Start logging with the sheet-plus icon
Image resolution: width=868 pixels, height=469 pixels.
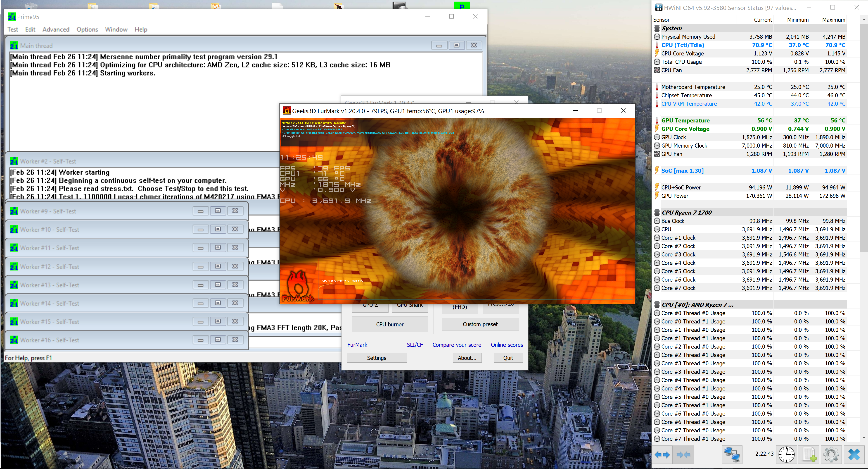coord(809,455)
